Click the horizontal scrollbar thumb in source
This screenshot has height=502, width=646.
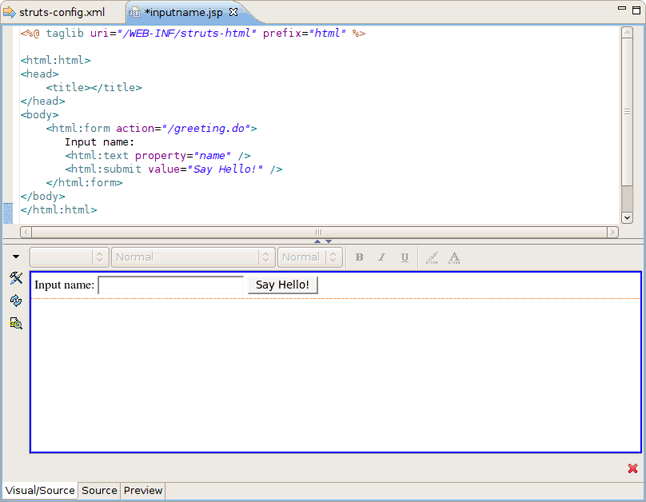(319, 232)
